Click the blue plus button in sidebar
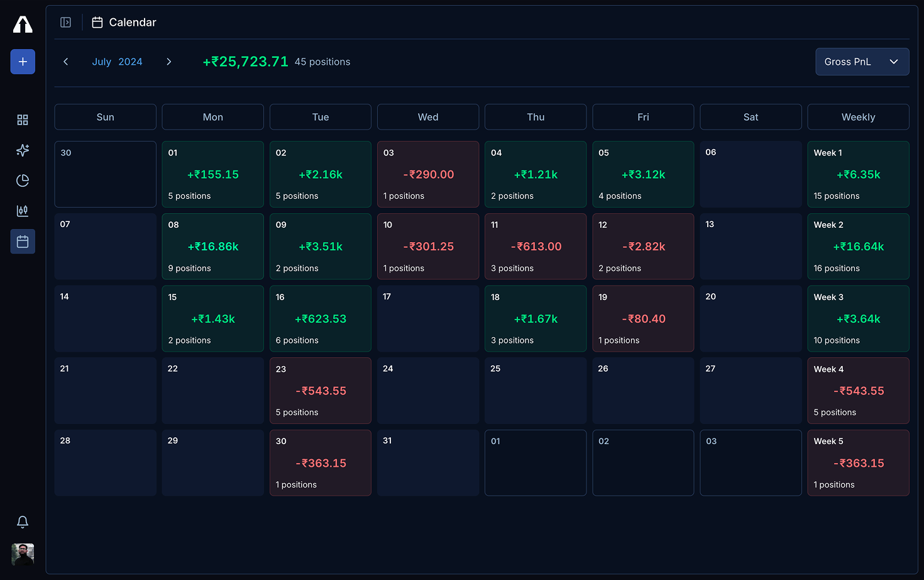Viewport: 924px width, 580px height. coord(23,62)
